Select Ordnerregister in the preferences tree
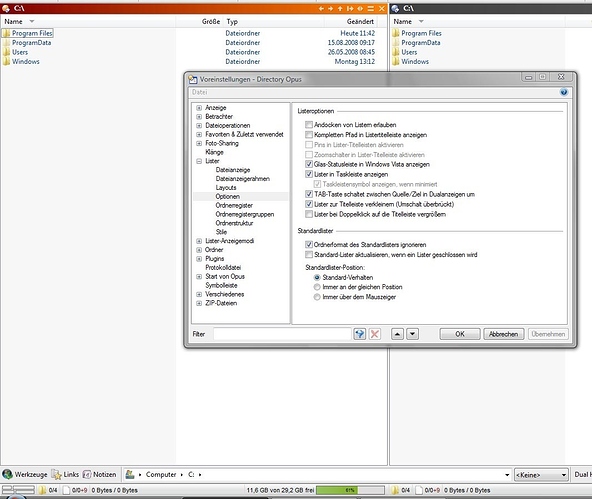The height and width of the screenshot is (499, 592). pyautogui.click(x=234, y=205)
